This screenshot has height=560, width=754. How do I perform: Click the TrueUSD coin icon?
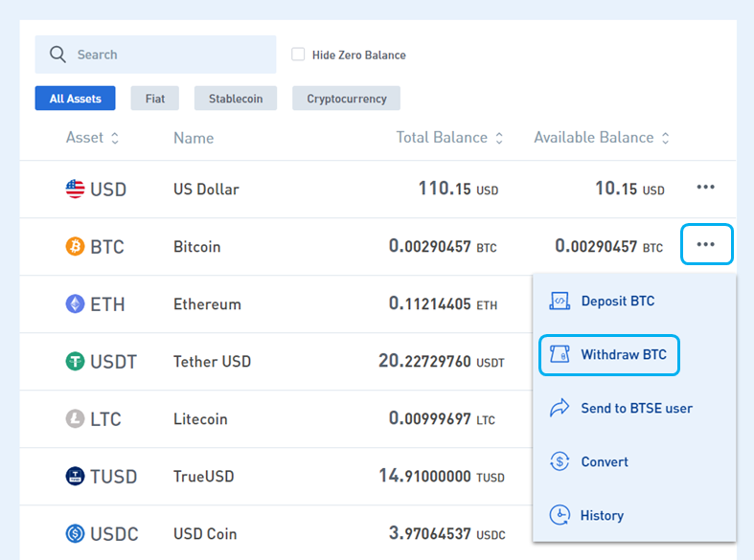(x=75, y=476)
